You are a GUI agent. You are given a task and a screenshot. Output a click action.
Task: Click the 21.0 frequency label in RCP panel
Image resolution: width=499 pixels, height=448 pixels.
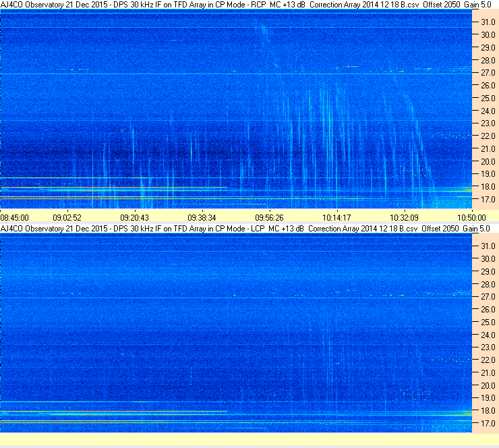click(x=488, y=149)
